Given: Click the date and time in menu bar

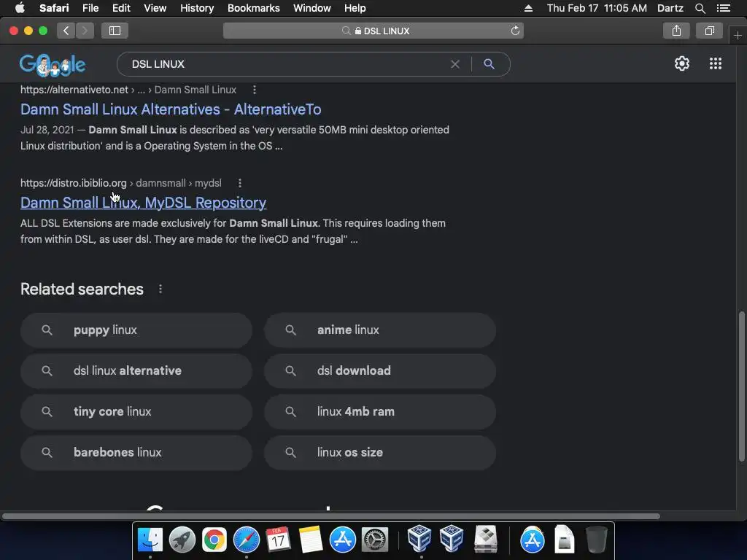Looking at the screenshot, I should click(x=597, y=8).
